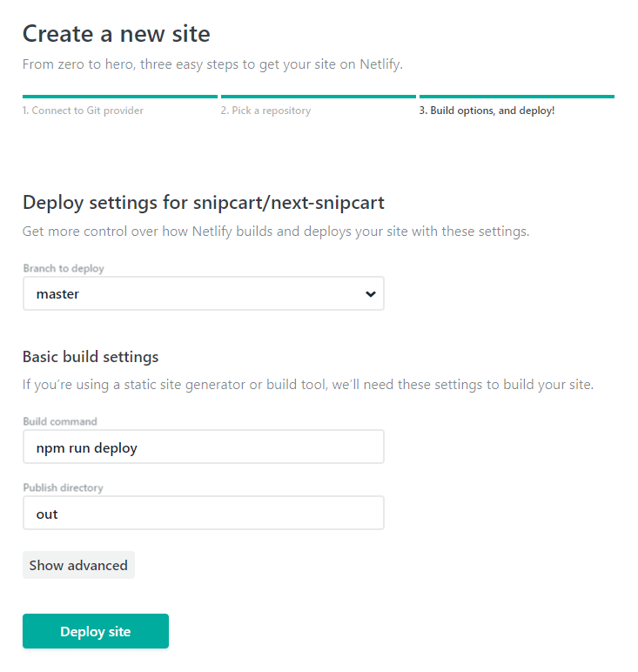The height and width of the screenshot is (672, 638).
Task: Click the Deploy site button
Action: tap(96, 631)
